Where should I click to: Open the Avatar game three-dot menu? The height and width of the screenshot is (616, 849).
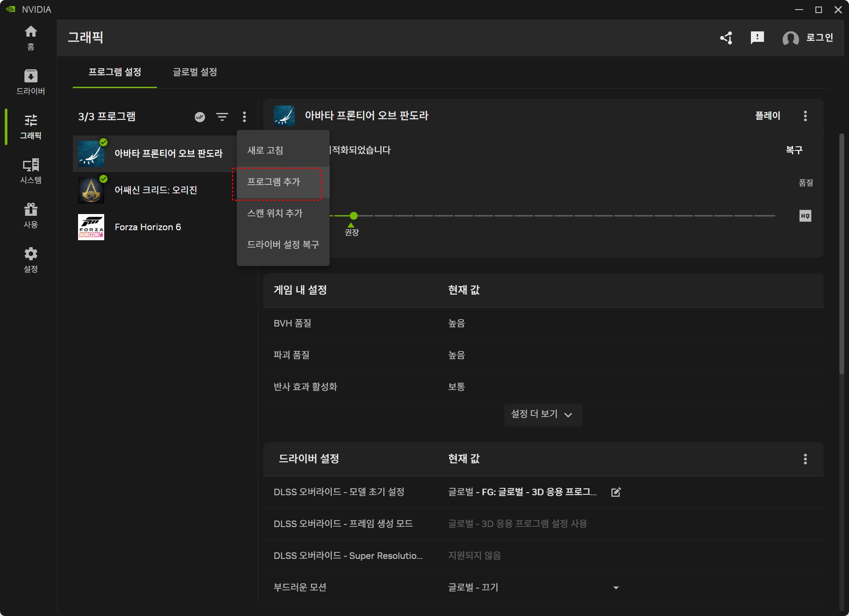(x=805, y=116)
